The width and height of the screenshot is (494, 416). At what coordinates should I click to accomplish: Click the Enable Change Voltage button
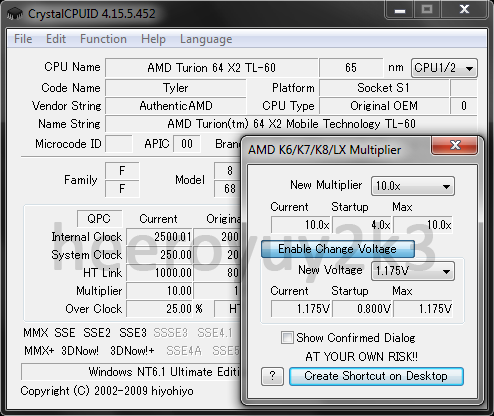[338, 249]
